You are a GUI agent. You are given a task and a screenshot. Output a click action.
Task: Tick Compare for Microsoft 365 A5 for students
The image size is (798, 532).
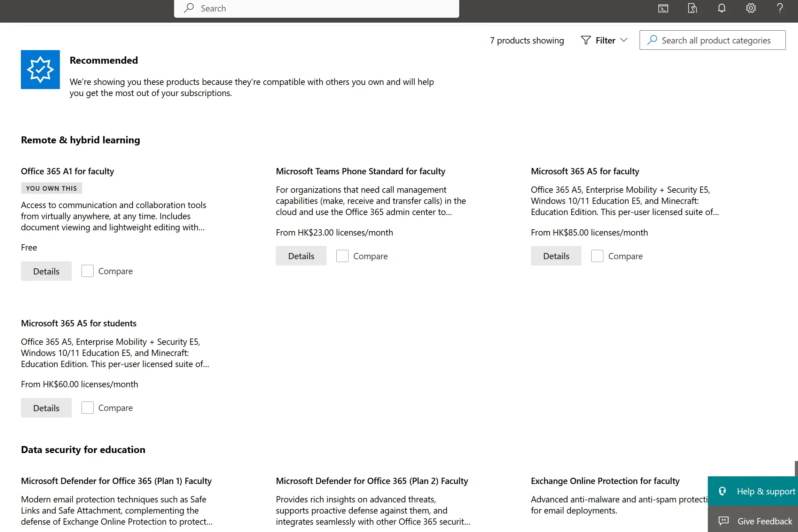point(87,408)
